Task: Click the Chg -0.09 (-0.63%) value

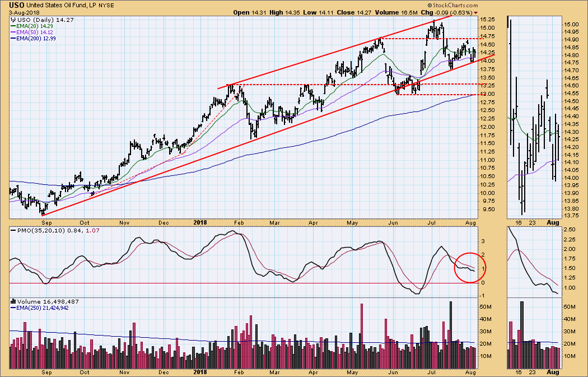Action: (x=446, y=12)
